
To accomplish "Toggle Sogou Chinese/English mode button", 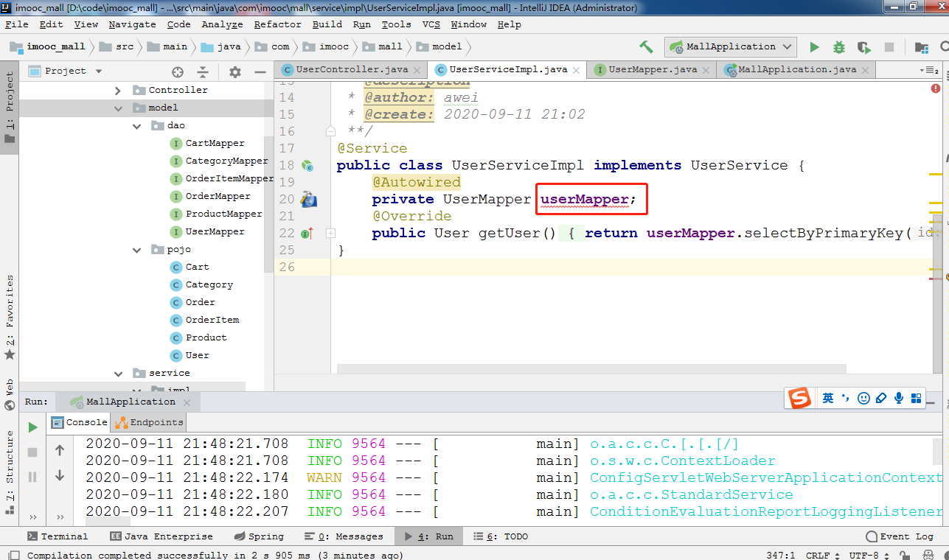I will click(828, 399).
